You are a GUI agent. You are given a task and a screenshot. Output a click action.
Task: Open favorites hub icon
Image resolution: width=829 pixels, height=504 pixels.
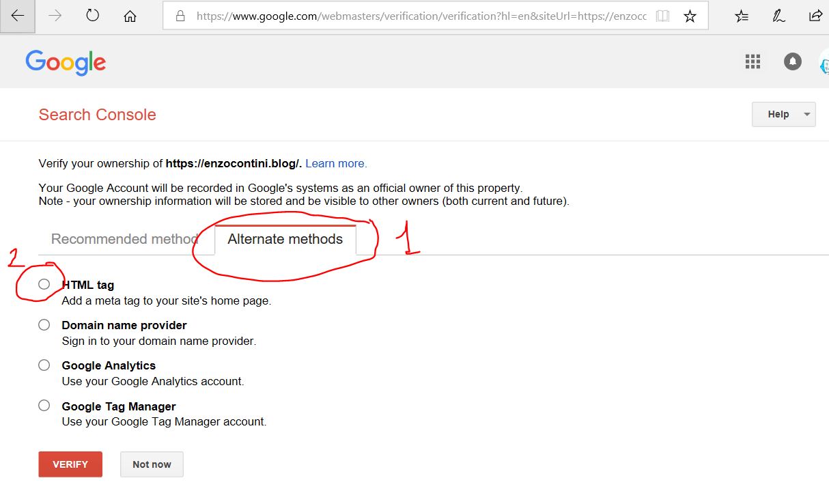(x=742, y=16)
